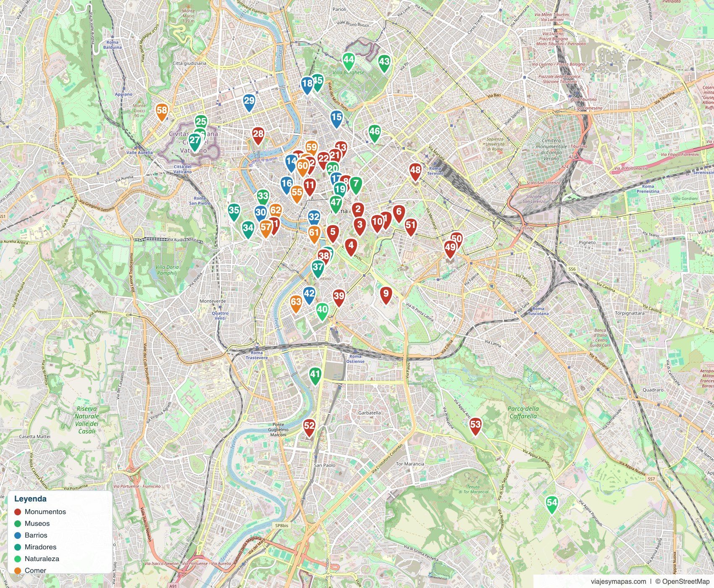Click red marker number 9
Viewport: 714px width, 588px height.
(386, 295)
